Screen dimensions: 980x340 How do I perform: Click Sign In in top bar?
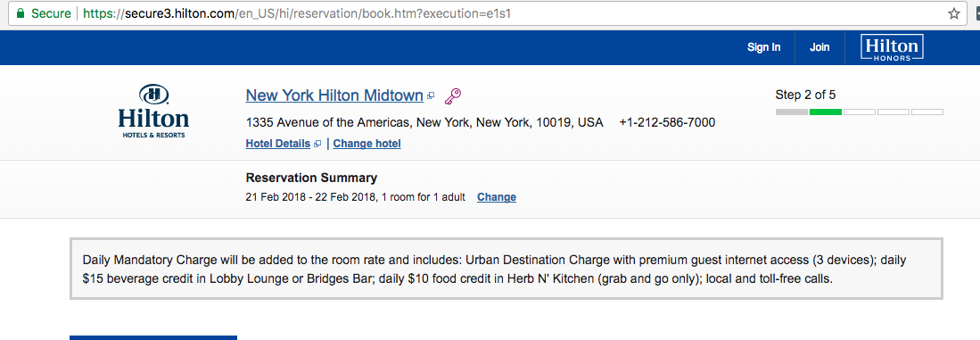click(x=763, y=47)
